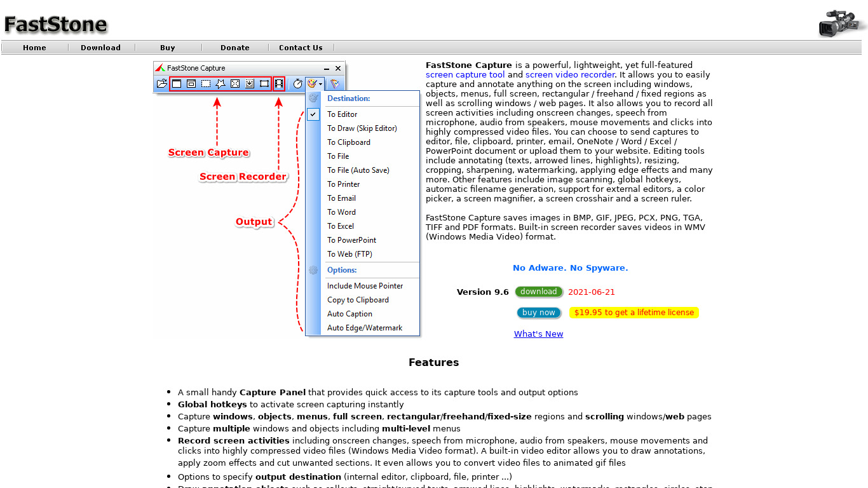Pick the Capture Full Screen icon

pyautogui.click(x=235, y=83)
